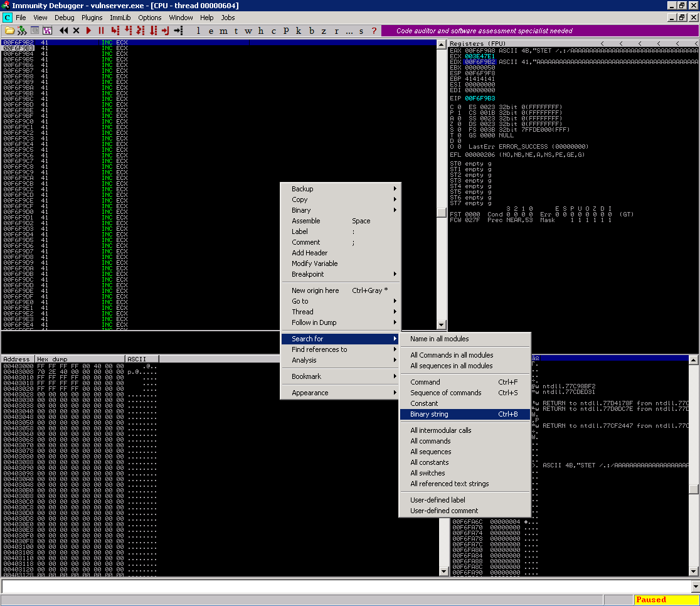
Task: Click the Python shell snake icon
Action: coord(22,31)
